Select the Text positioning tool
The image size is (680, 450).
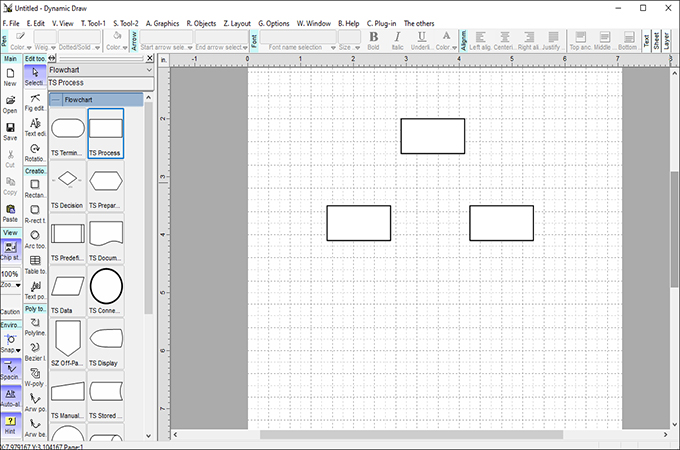[35, 290]
